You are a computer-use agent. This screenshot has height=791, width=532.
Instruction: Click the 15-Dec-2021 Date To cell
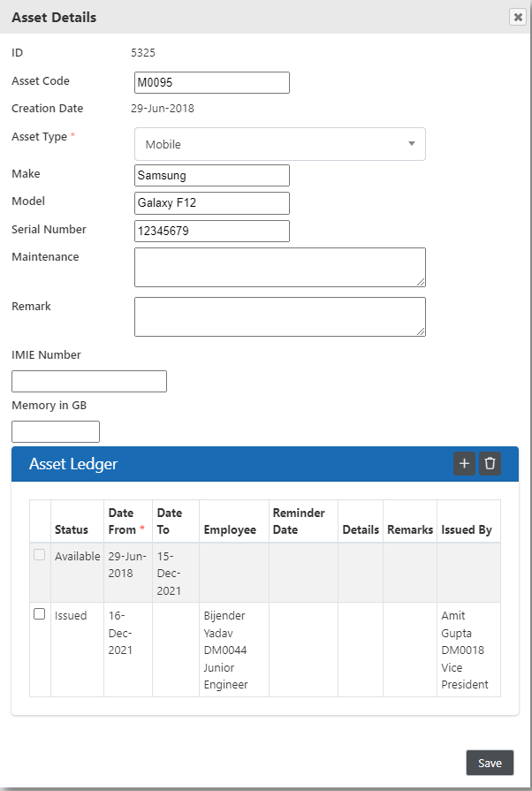point(176,573)
